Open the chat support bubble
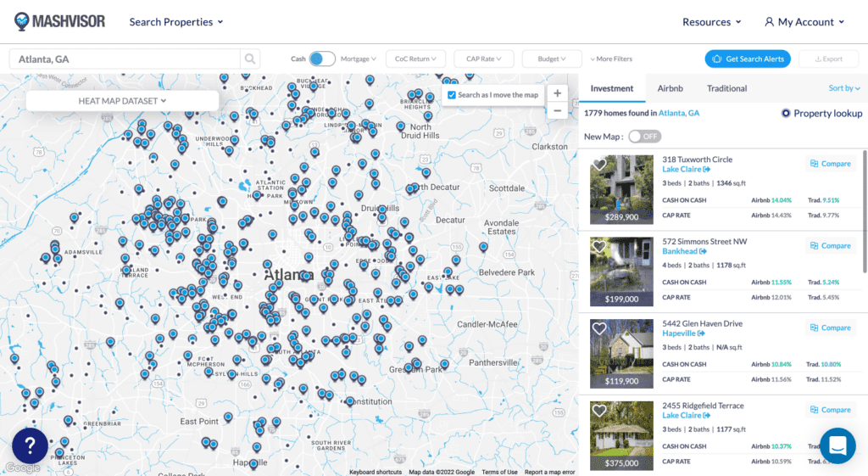Viewport: 868px width, 476px height. click(x=837, y=445)
